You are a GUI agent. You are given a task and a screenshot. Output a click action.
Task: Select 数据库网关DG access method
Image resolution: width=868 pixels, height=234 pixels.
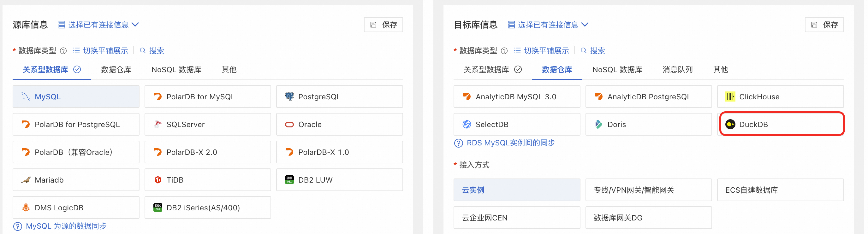coord(648,218)
